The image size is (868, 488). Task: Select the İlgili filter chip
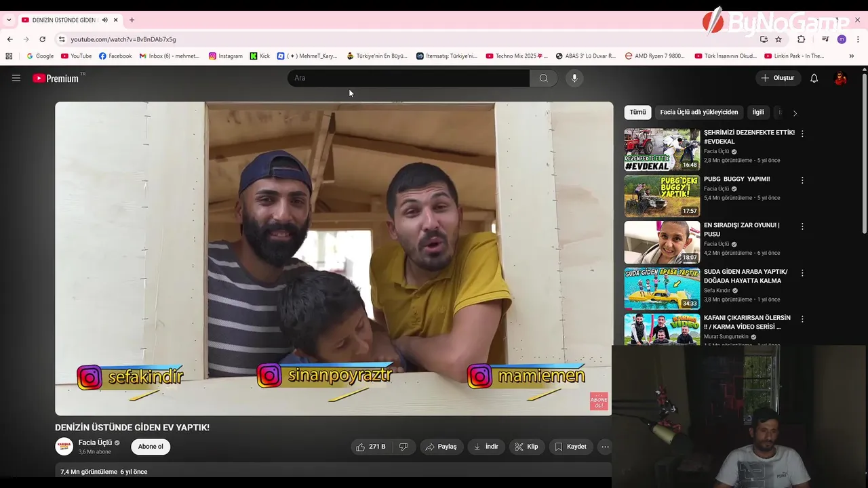click(758, 113)
